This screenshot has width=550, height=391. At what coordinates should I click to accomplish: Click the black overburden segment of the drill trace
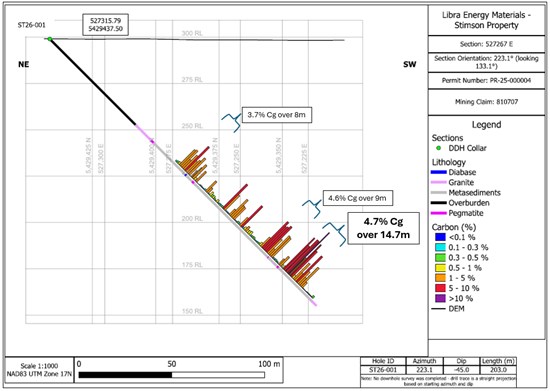(93, 82)
